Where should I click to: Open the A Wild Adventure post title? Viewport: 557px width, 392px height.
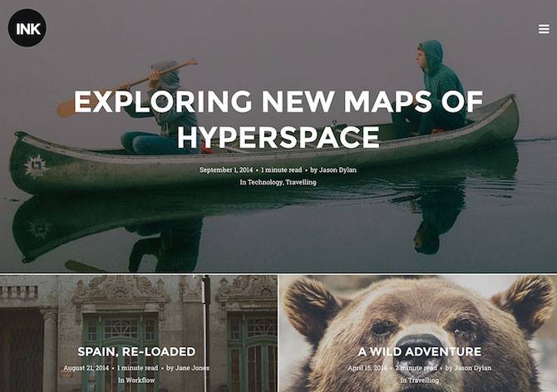pos(420,351)
